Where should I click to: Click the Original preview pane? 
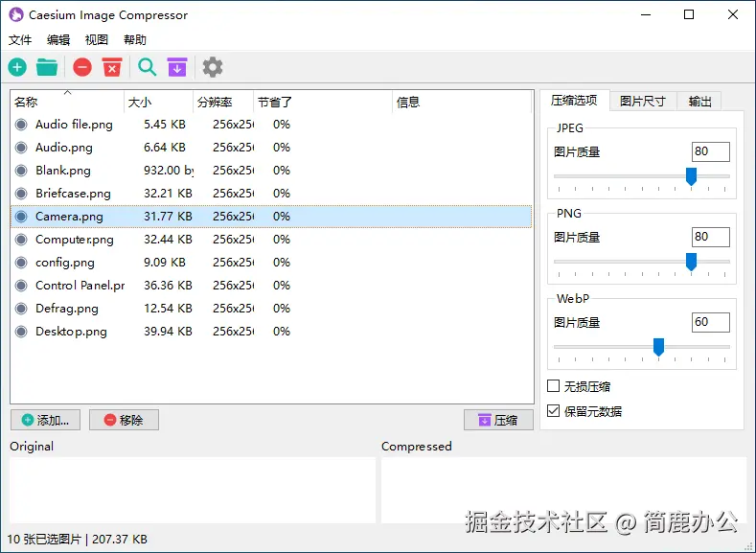(193, 490)
